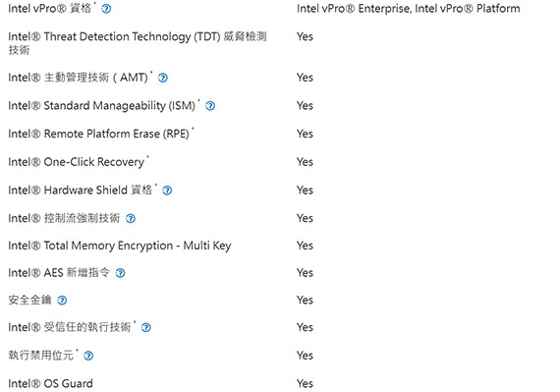
Task: Click help icon next to 主動管理技術 (AMT)
Action: [x=163, y=78]
